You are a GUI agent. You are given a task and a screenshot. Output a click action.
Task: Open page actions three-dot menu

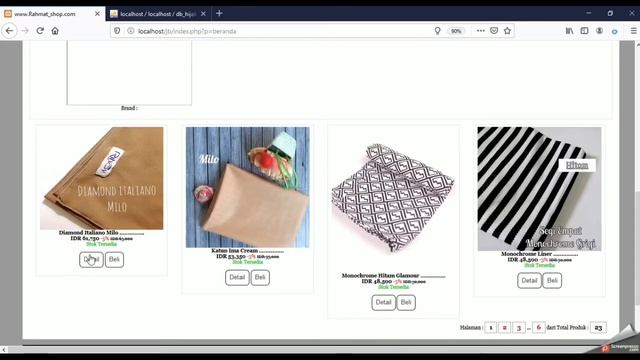click(x=480, y=31)
